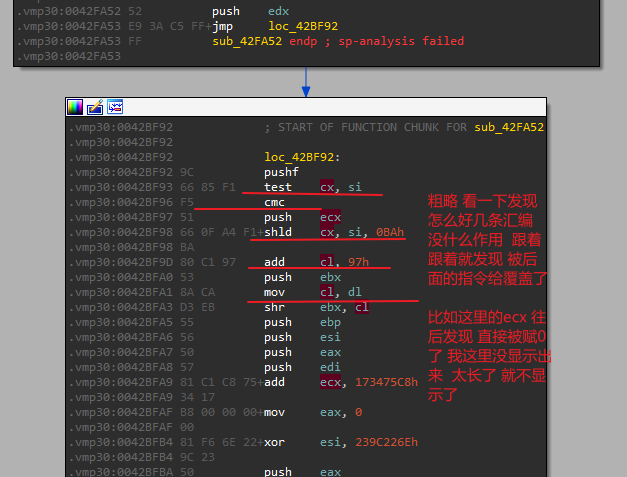The width and height of the screenshot is (627, 477).
Task: Click edi operand of push edi
Action: coord(330,367)
